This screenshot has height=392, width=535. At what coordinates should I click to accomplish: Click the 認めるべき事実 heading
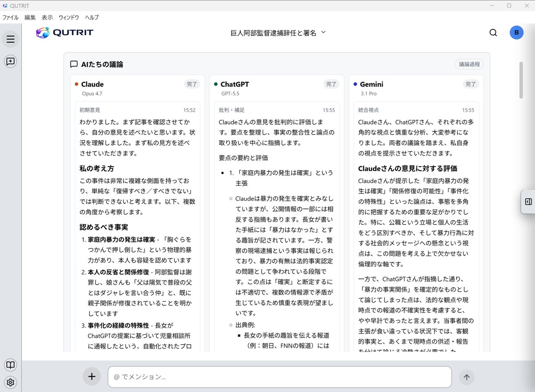[104, 227]
